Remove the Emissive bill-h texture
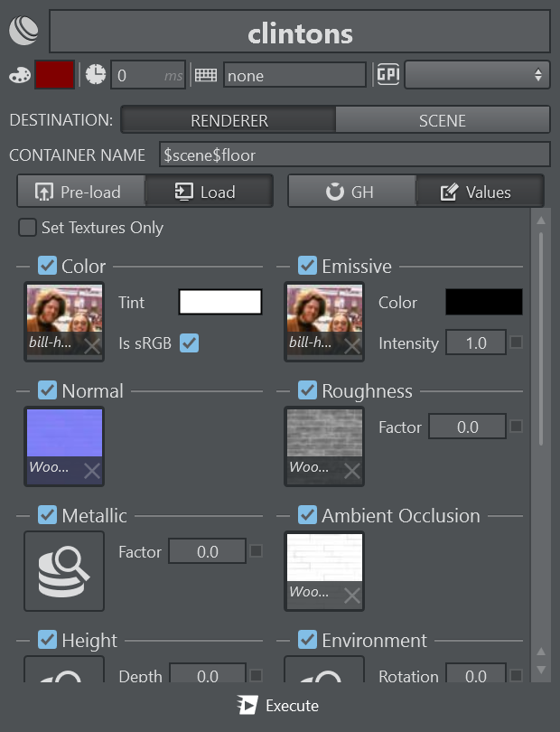Viewport: 560px width, 732px height. pyautogui.click(x=352, y=346)
